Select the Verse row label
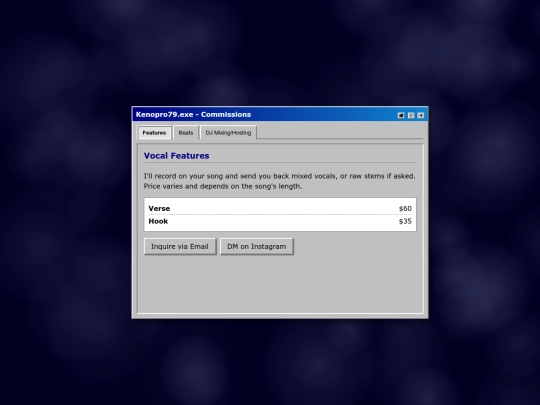 point(159,208)
